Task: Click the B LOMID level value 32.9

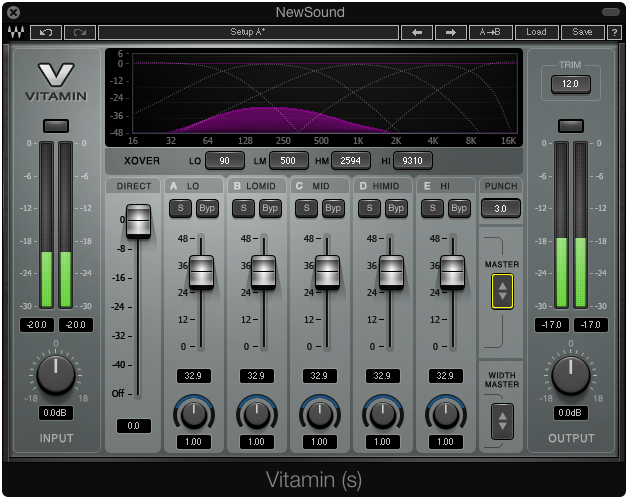Action: (257, 376)
